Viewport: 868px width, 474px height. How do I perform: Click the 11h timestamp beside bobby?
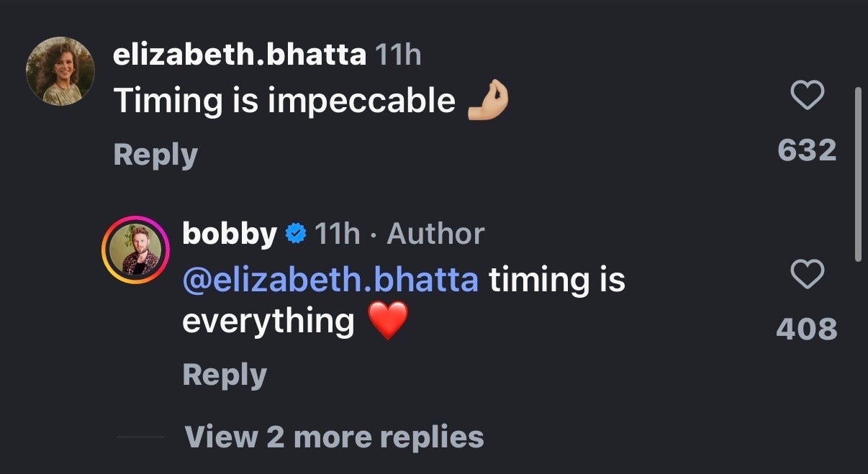coord(338,234)
